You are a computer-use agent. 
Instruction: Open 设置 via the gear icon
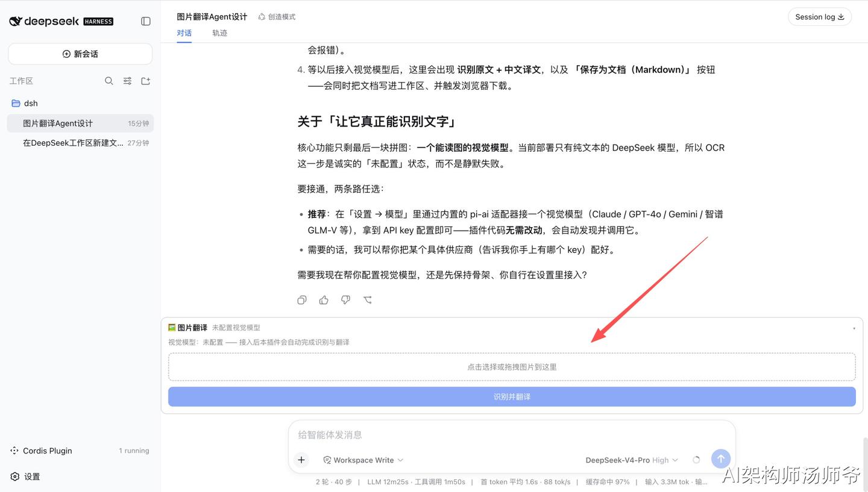tap(15, 476)
